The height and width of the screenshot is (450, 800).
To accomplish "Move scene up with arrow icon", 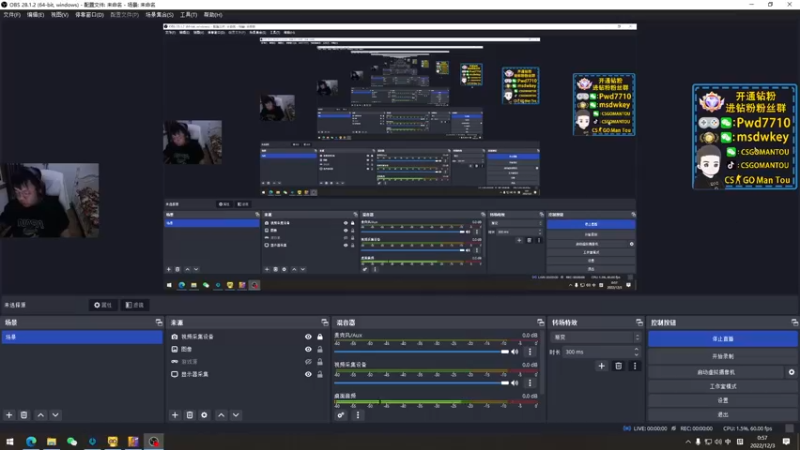I will 41,415.
